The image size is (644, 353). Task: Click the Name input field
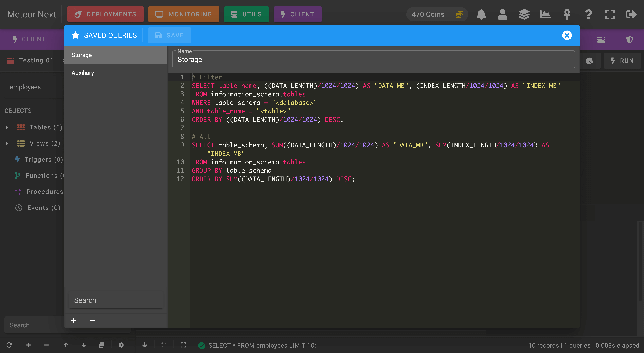[x=374, y=59]
